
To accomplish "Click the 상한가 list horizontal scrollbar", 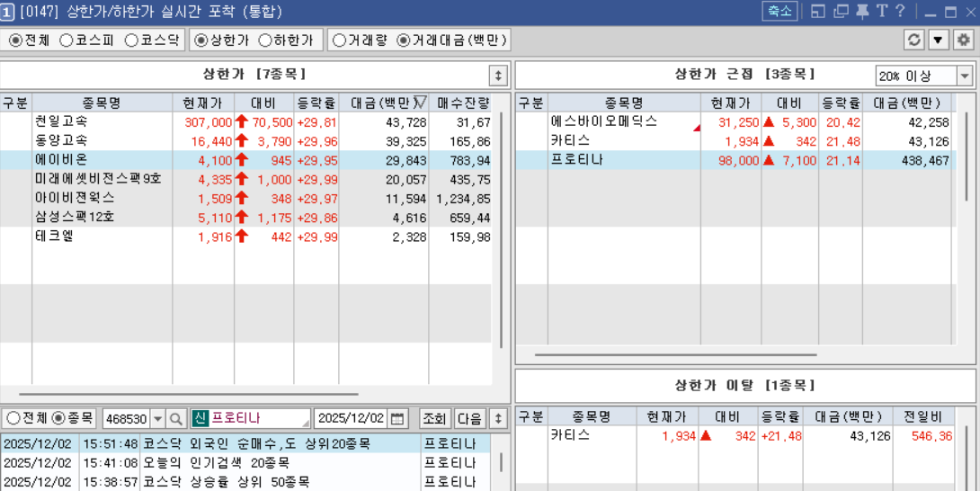I will click(189, 394).
